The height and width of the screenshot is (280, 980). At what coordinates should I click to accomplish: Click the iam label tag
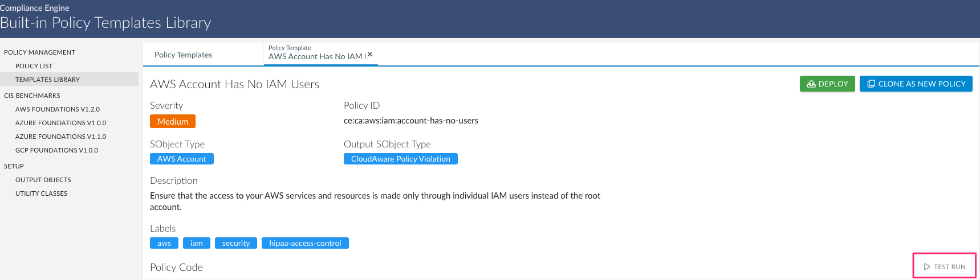196,243
